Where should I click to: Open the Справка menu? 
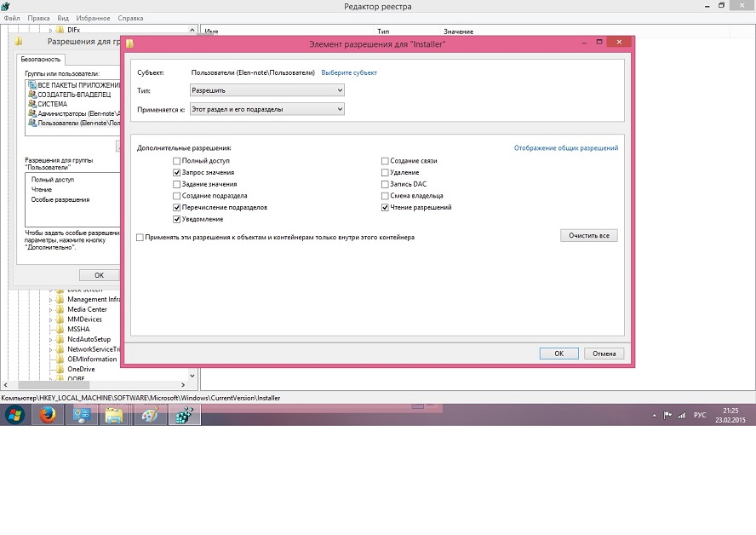[x=130, y=19]
